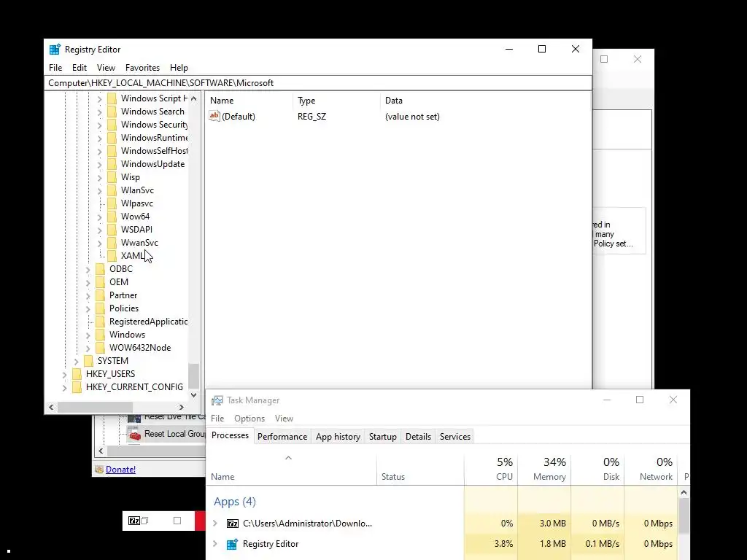Switch to the Details tab

tap(418, 437)
